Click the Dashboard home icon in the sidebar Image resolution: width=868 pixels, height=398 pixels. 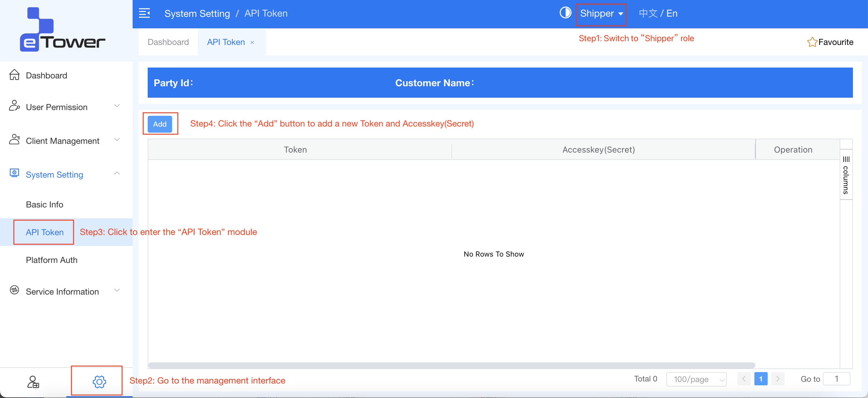(14, 75)
